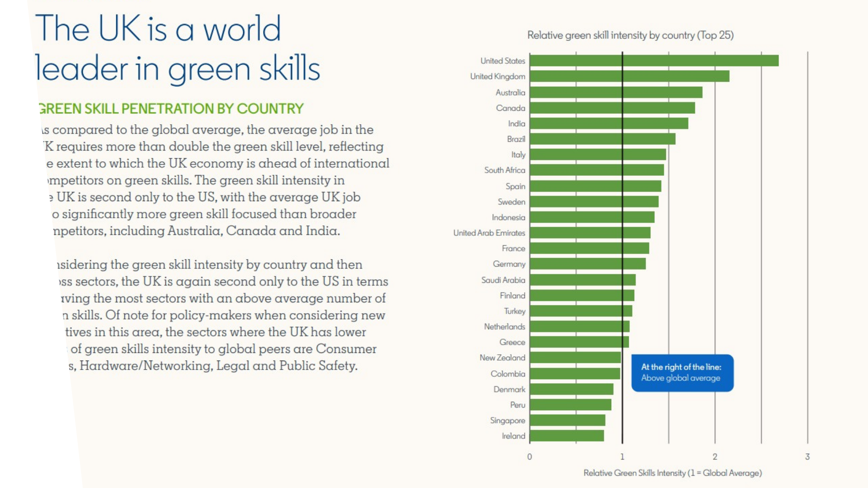Select the Australia bar in chart

616,92
